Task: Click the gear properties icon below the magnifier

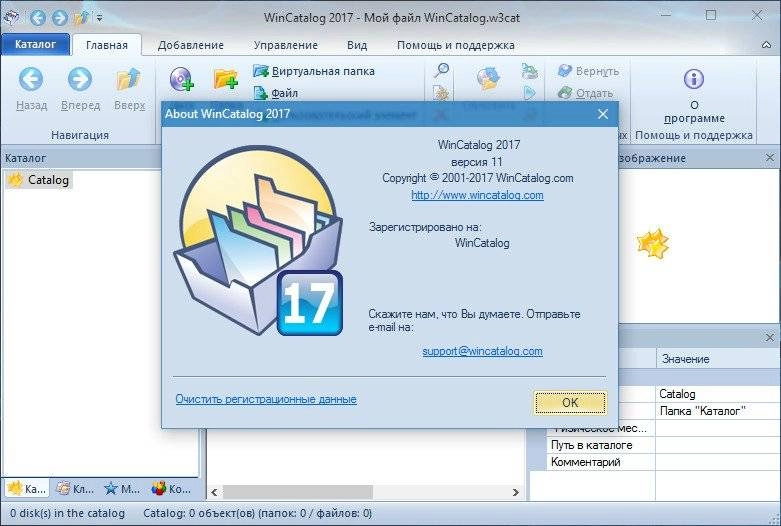Action: pos(441,93)
